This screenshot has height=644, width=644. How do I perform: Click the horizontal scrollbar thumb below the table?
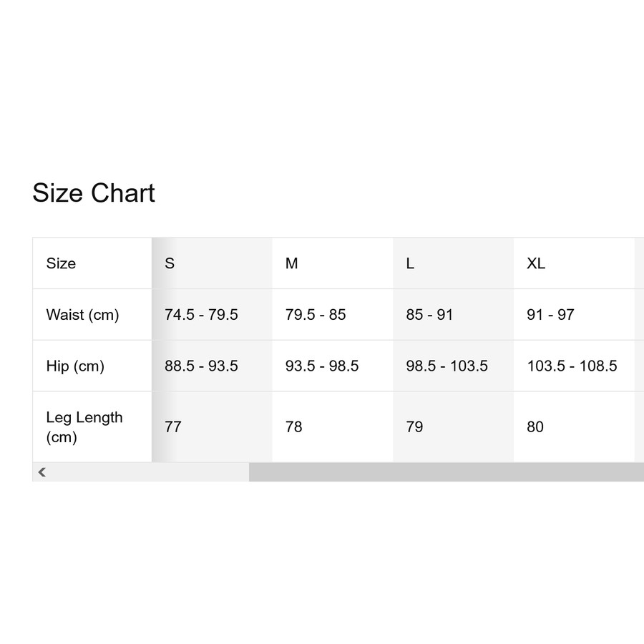click(x=446, y=472)
